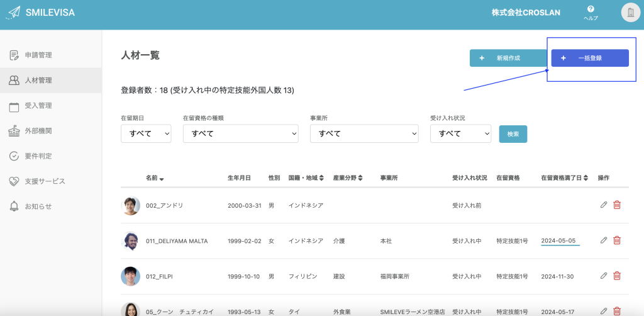
Task: Click 建設 in 012_FILPI row
Action: coord(339,276)
